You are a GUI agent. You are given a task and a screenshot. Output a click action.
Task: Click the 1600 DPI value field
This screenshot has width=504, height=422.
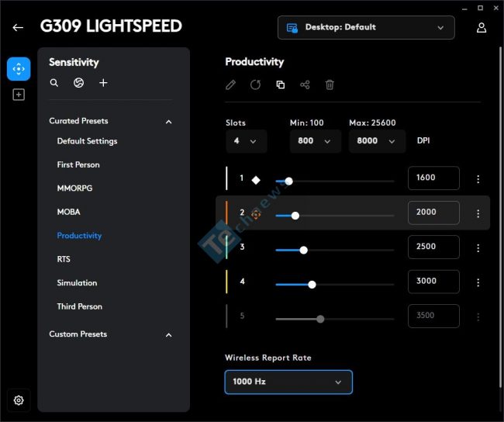pos(433,178)
